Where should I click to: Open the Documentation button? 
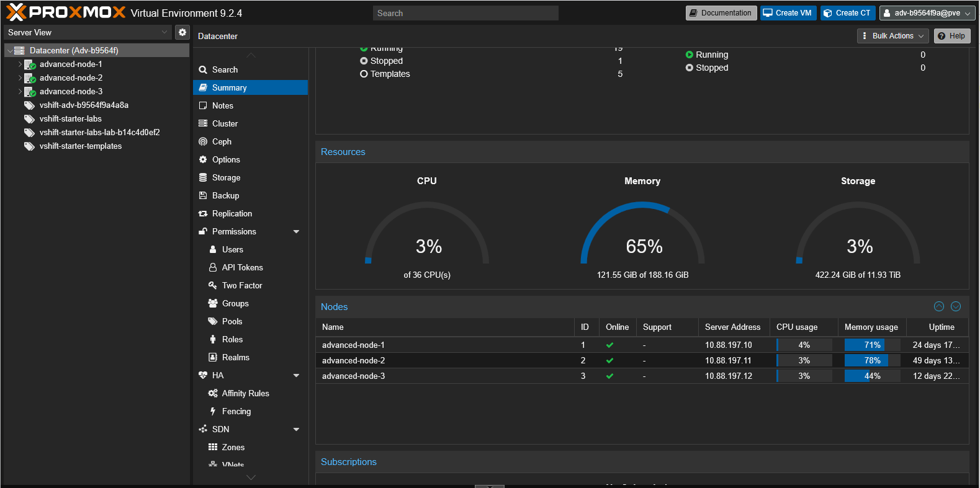tap(721, 13)
